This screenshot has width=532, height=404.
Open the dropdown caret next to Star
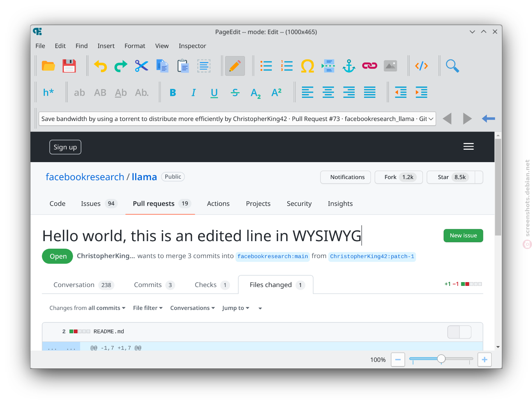click(479, 177)
